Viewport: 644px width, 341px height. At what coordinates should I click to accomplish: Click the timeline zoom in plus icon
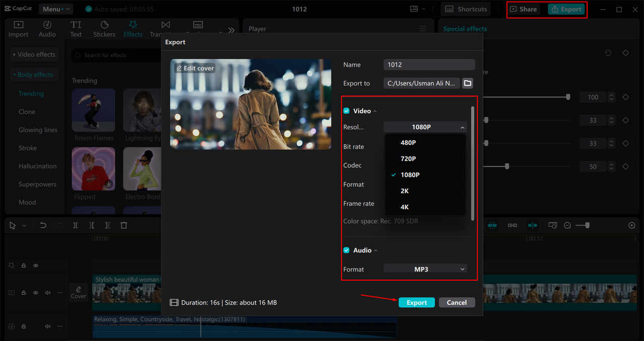[632, 226]
